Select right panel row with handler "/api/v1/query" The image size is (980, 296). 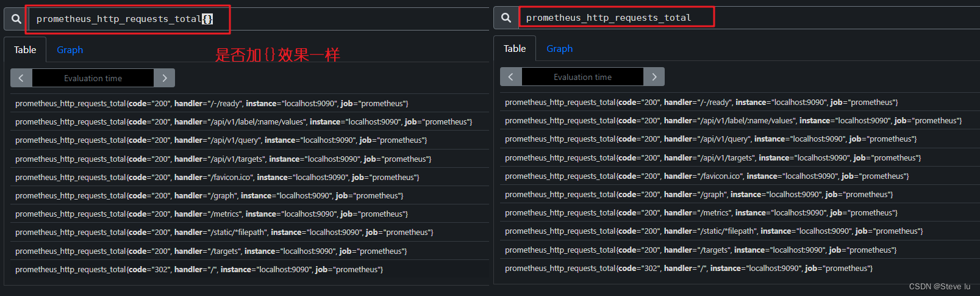(740, 139)
